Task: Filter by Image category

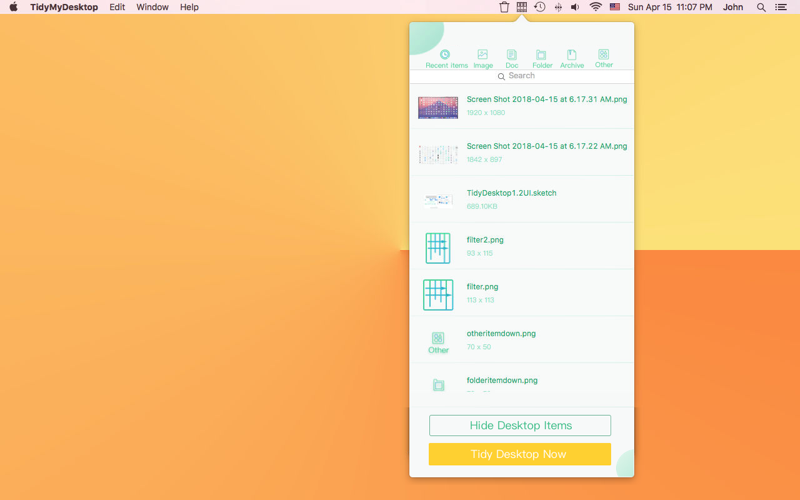Action: coord(483,54)
